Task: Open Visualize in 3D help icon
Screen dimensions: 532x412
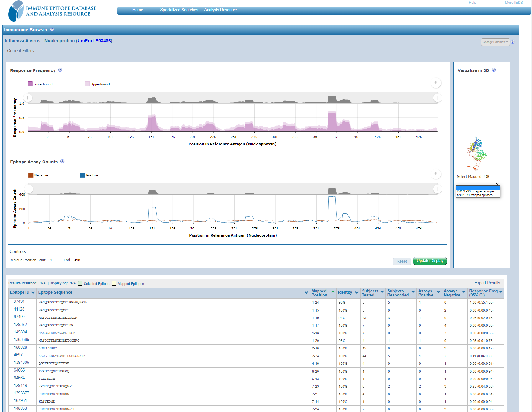Action: (x=494, y=70)
